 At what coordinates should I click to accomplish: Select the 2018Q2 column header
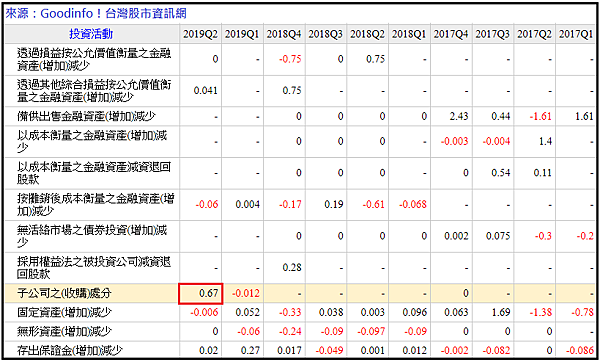coord(367,34)
